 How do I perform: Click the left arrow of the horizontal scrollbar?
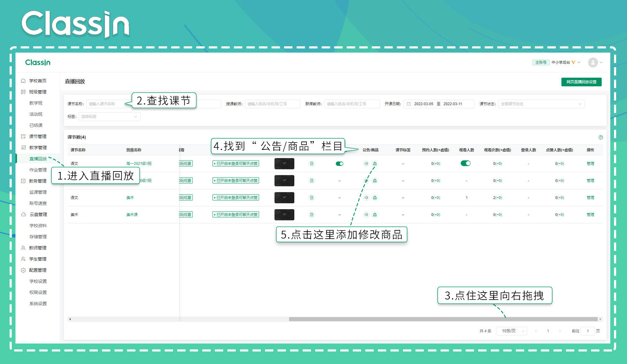tap(70, 319)
